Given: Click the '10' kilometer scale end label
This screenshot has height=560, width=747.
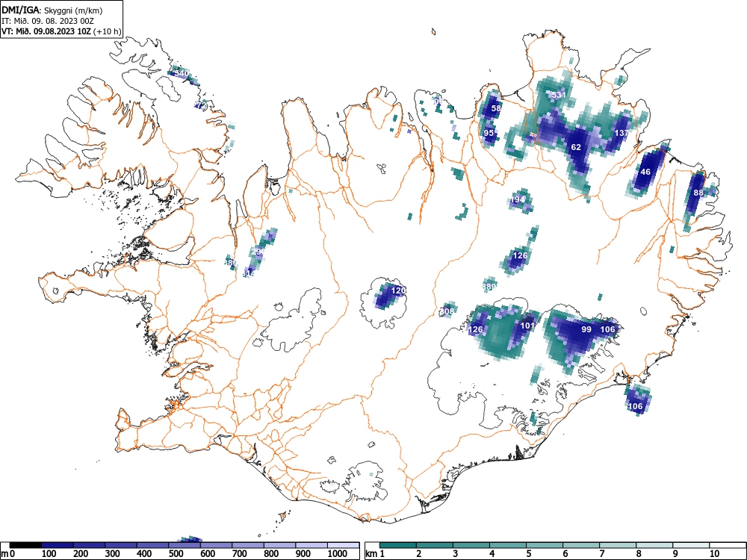Looking at the screenshot, I should (x=714, y=554).
